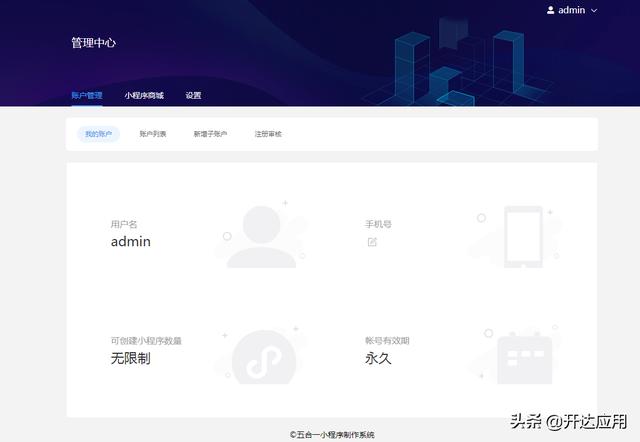
Task: Click the user silhouette illustration
Action: point(261,237)
